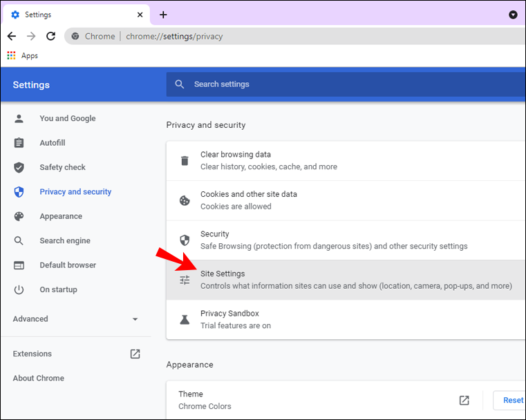Click the Reset theme button
526x420 pixels.
point(509,400)
